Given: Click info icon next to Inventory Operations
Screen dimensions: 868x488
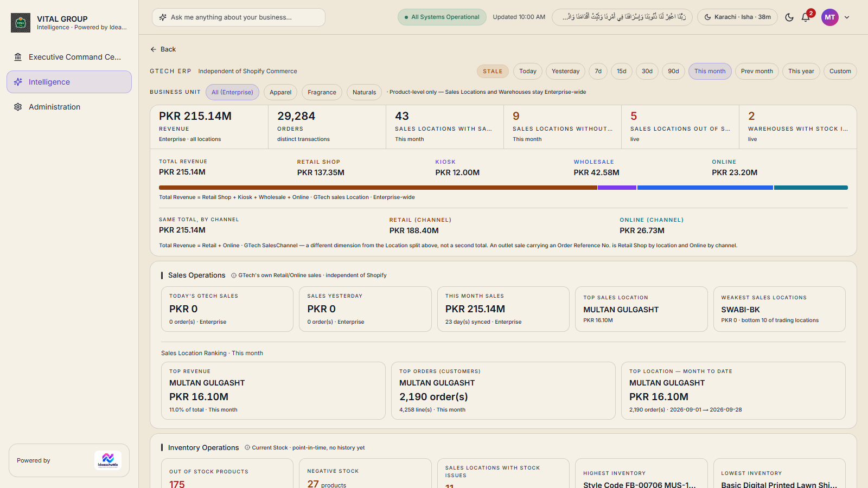Looking at the screenshot, I should [247, 448].
